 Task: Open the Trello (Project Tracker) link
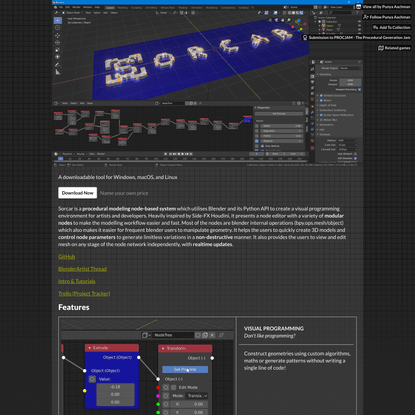pos(84,294)
